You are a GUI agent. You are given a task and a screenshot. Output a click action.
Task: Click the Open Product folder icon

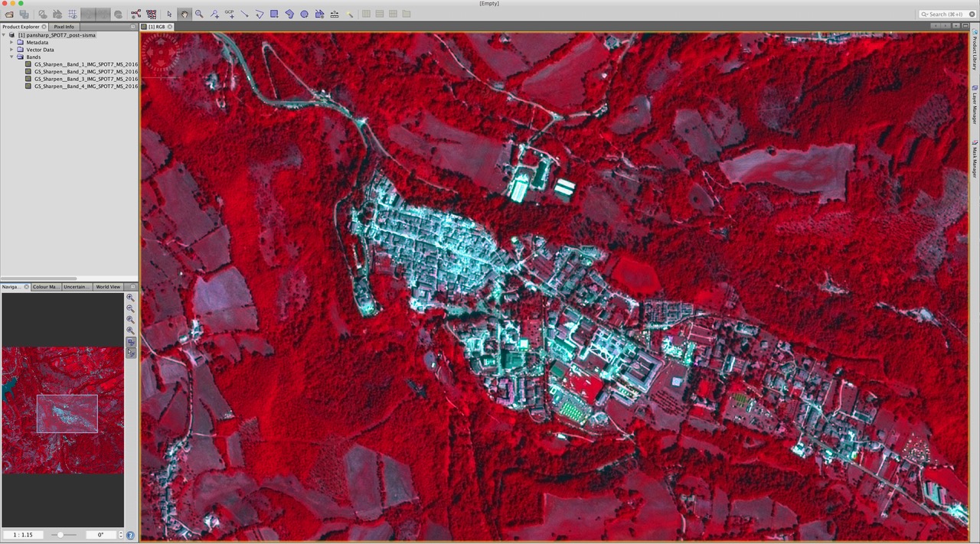click(x=9, y=14)
